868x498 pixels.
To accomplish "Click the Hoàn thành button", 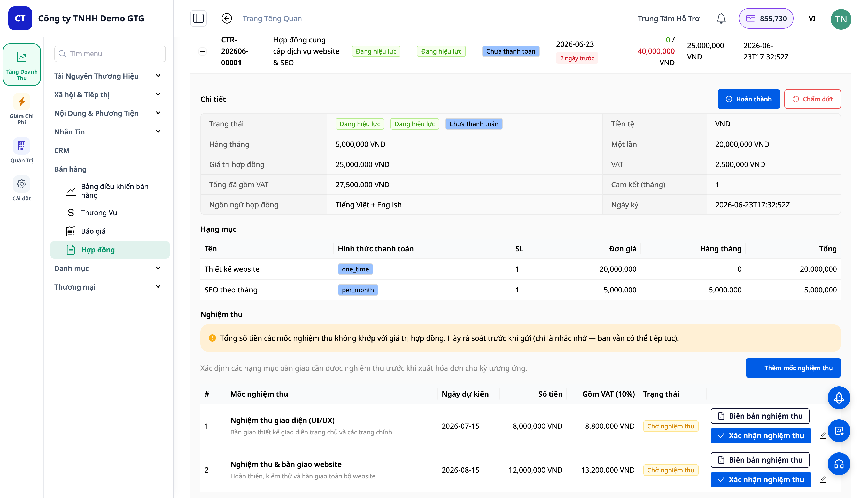I will [x=748, y=99].
